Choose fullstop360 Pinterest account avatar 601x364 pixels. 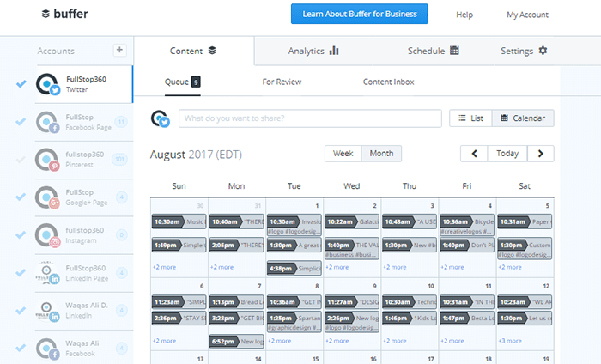pyautogui.click(x=47, y=160)
